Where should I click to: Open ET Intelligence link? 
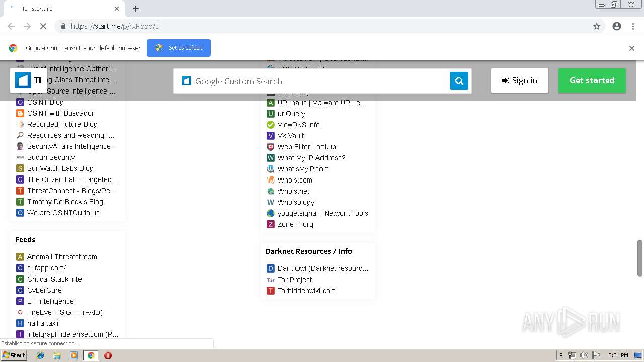tap(50, 301)
